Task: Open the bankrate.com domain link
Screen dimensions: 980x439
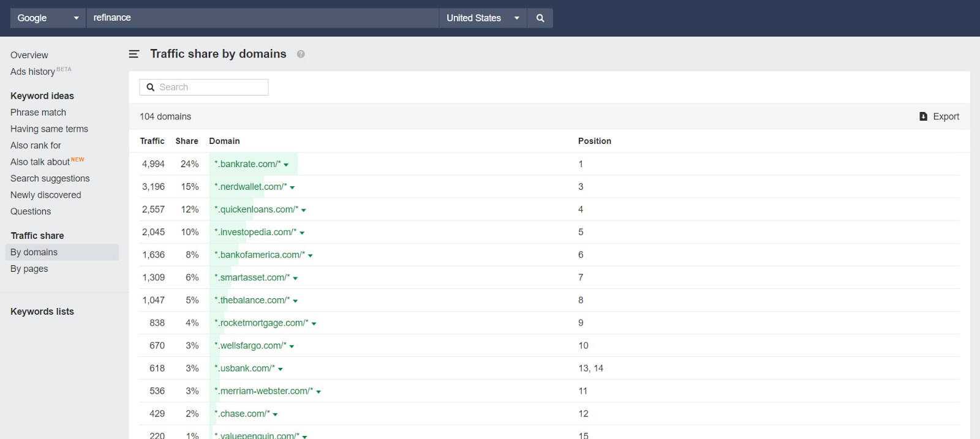Action: click(247, 164)
